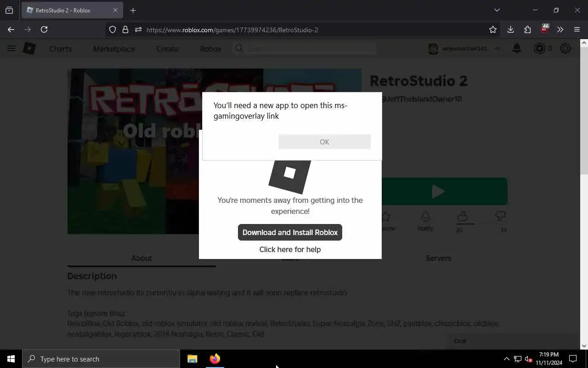588x368 pixels.
Task: Switch to the Servers tab
Action: (438, 258)
